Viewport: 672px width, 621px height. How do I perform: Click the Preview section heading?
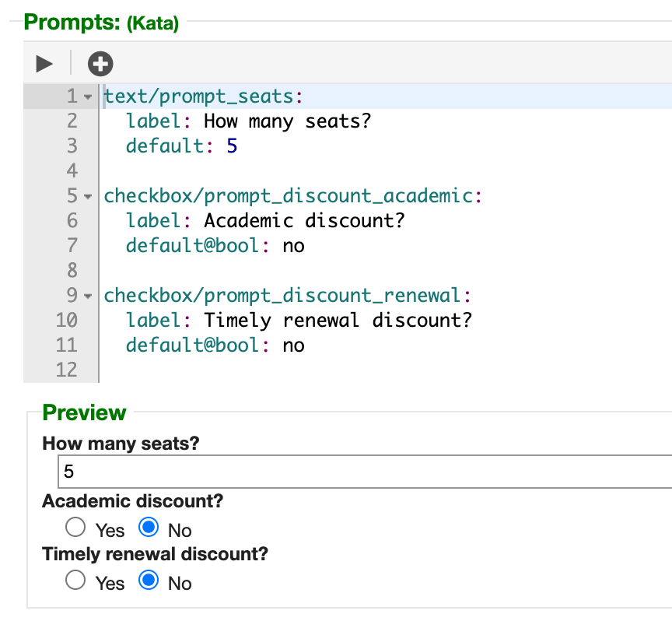(85, 412)
